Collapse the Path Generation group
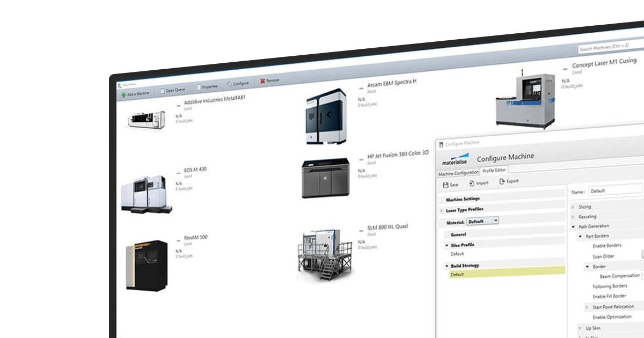Image resolution: width=644 pixels, height=338 pixels. pos(573,226)
